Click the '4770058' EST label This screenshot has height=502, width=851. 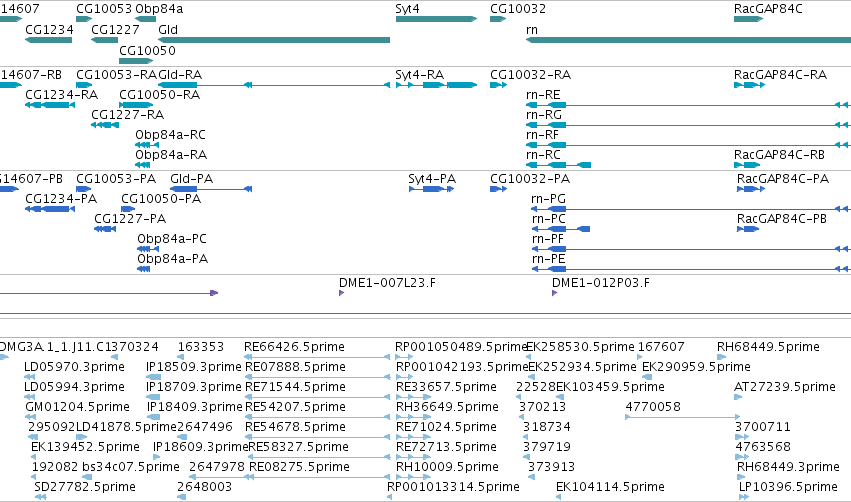point(653,407)
